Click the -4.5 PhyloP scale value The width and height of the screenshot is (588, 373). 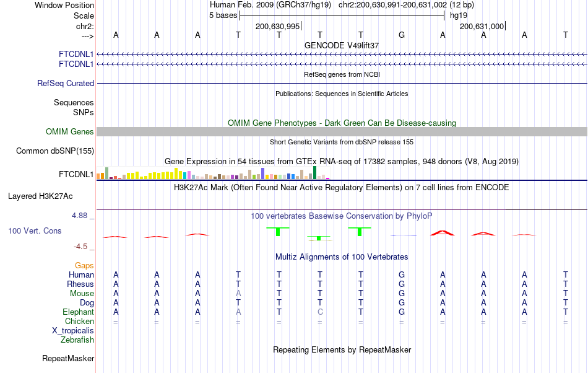click(x=80, y=247)
